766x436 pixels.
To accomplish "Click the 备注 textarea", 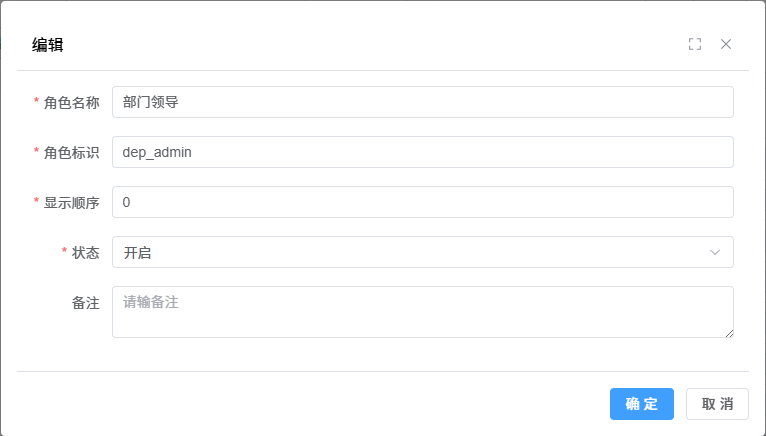I will (422, 311).
